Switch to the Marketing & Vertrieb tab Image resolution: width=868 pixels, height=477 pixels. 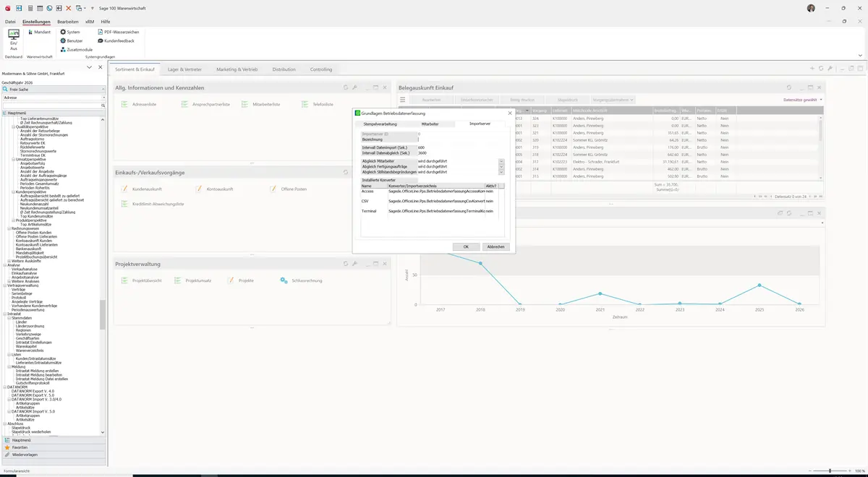click(x=237, y=69)
